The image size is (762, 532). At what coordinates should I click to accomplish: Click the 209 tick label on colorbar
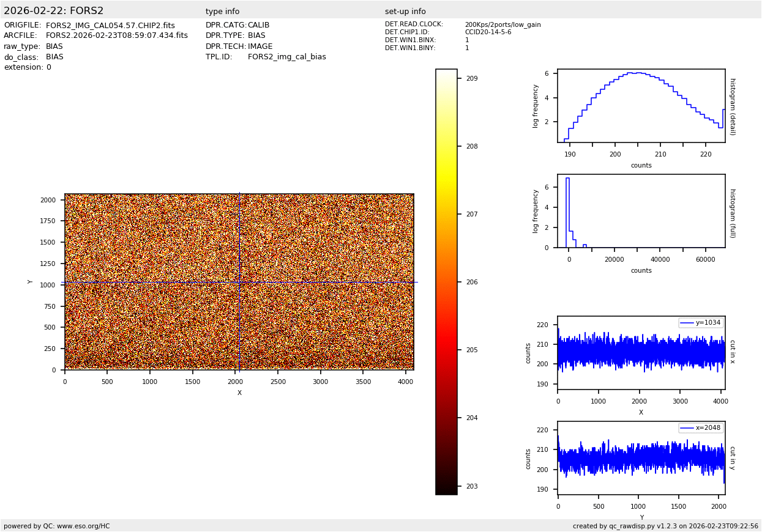(x=472, y=79)
